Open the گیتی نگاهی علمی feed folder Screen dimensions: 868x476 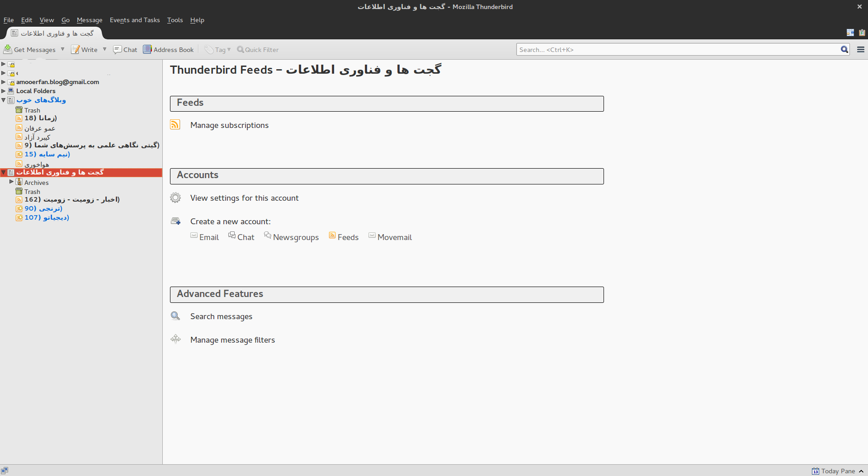point(92,145)
